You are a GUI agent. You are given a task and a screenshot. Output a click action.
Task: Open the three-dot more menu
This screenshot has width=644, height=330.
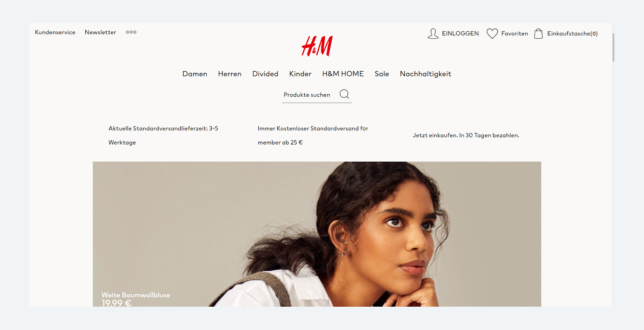tap(131, 32)
